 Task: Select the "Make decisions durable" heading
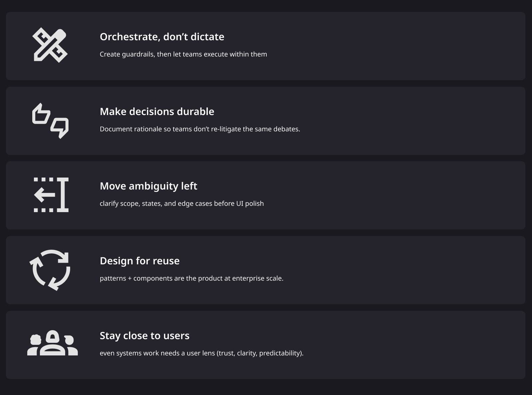click(157, 111)
